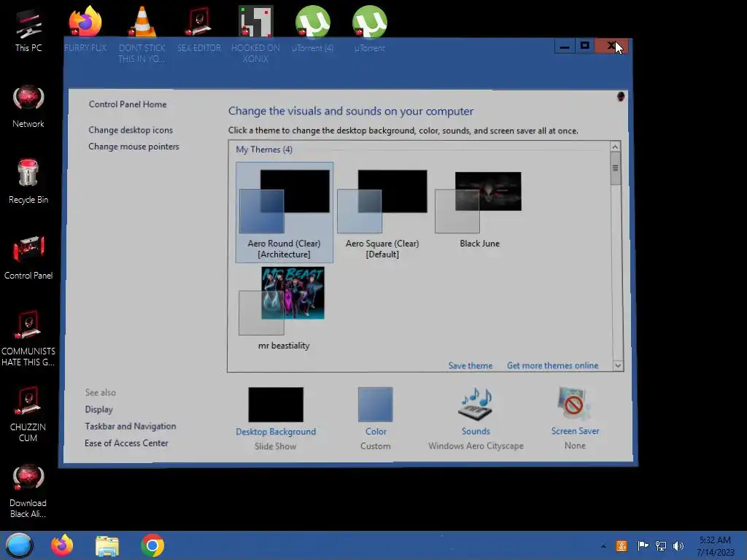
Task: Click the My Themes (4) group header
Action: pyautogui.click(x=264, y=149)
